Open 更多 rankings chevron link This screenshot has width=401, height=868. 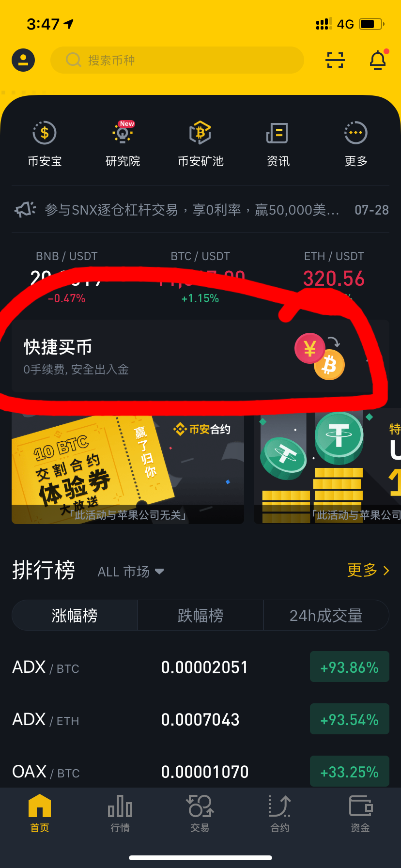[369, 570]
